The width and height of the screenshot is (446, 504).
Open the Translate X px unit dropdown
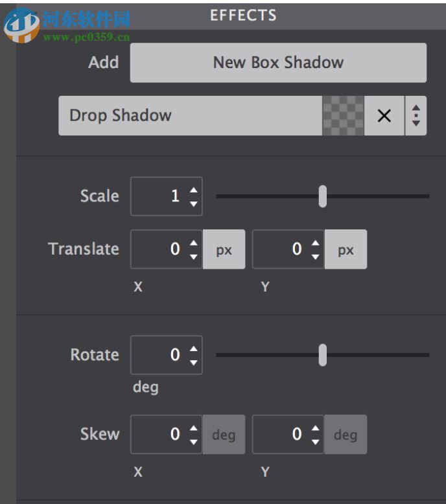224,249
